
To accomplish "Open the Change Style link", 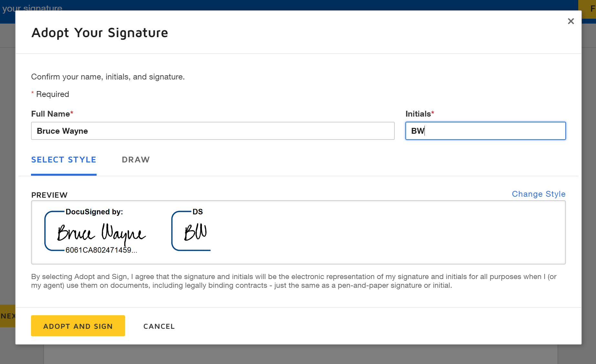I will tap(538, 194).
